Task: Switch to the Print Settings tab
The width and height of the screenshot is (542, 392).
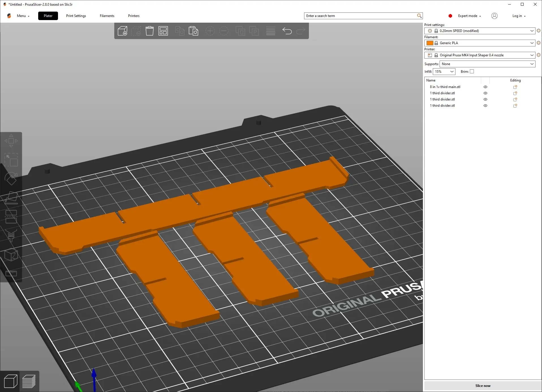Action: (x=76, y=16)
